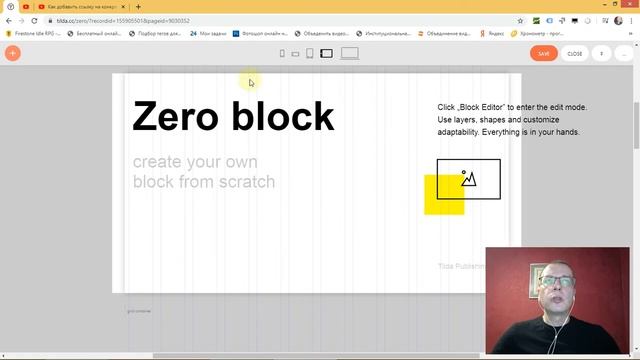640x360 pixels.
Task: Select the grey subtitle 'create your own' text
Action: click(195, 162)
